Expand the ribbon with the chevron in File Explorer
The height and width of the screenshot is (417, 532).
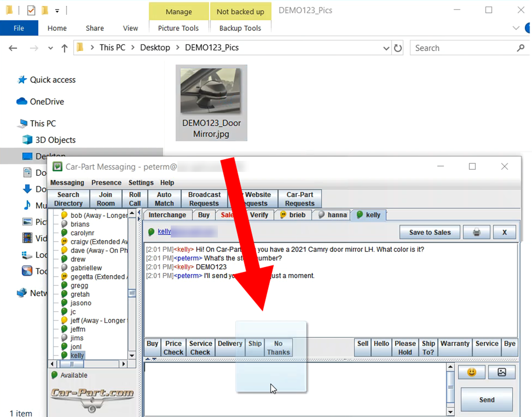tap(516, 28)
